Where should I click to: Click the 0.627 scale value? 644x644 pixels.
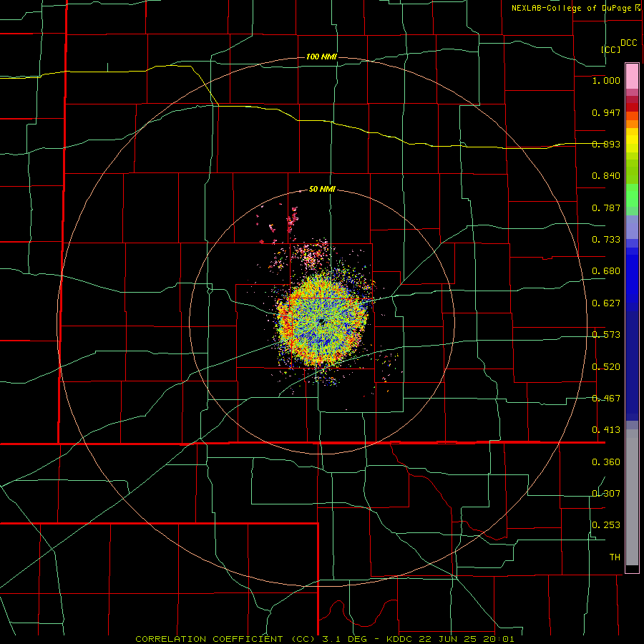tap(606, 303)
